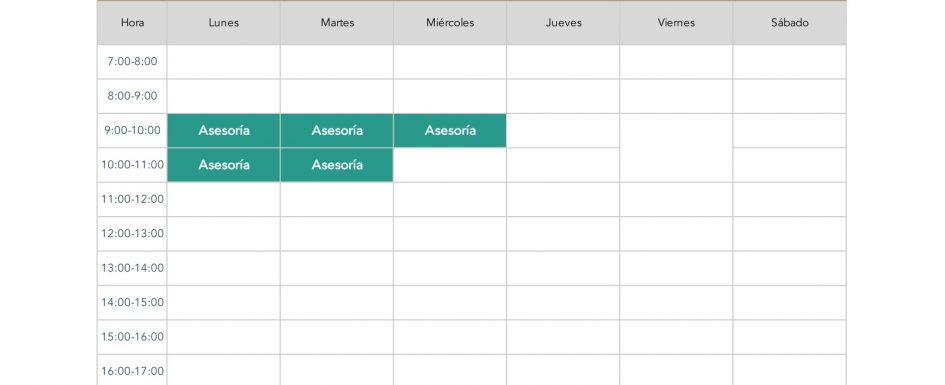Click the Hora column header
This screenshot has height=385, width=945.
[133, 23]
